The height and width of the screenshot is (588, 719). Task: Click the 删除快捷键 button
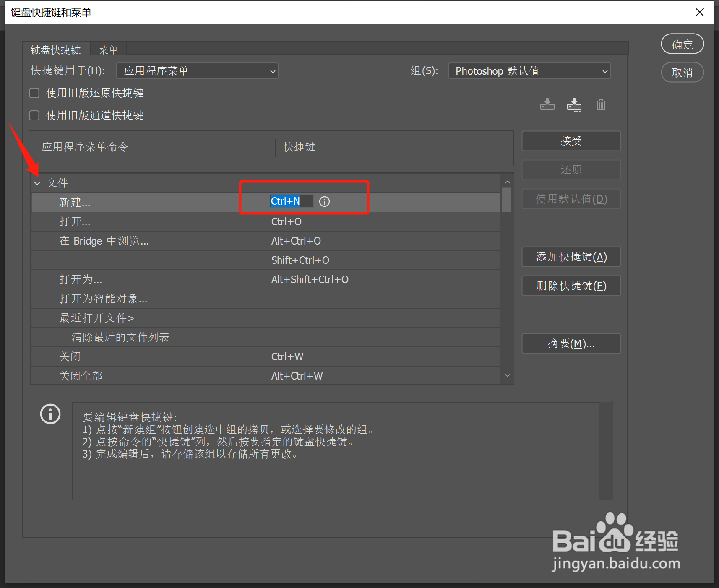pos(571,286)
